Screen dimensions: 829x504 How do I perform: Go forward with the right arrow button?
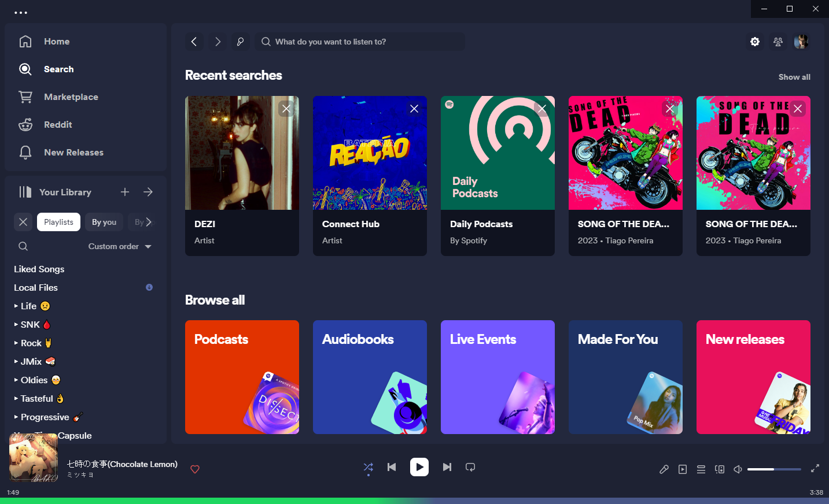tap(218, 42)
